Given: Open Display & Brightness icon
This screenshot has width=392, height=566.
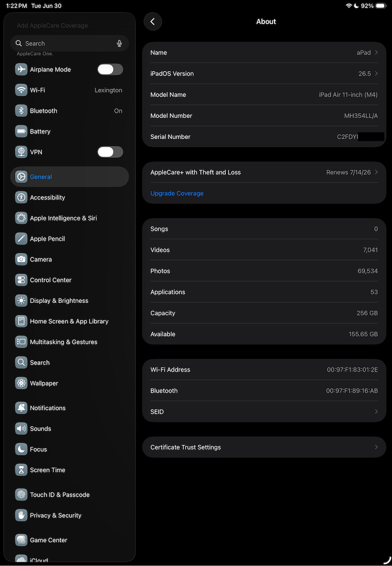Looking at the screenshot, I should [21, 300].
